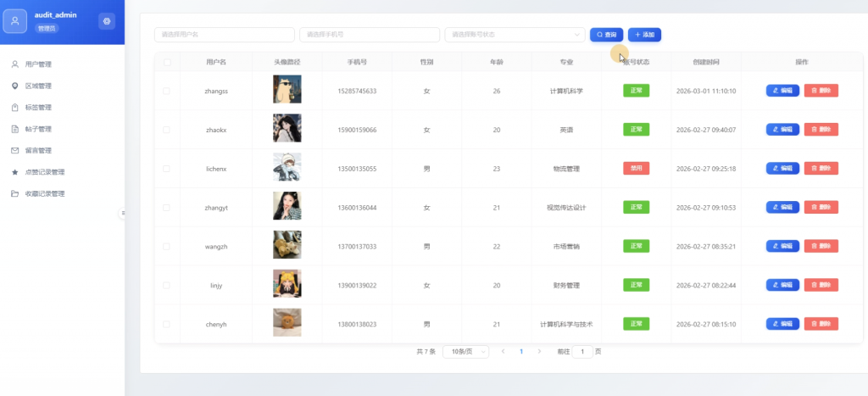
Task: Check the row checkbox for lichenx
Action: pos(167,169)
